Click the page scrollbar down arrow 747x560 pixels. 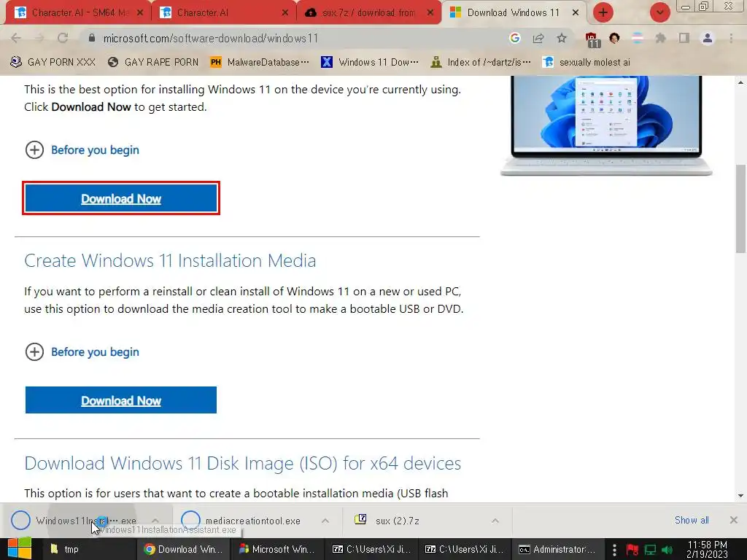[x=741, y=495]
